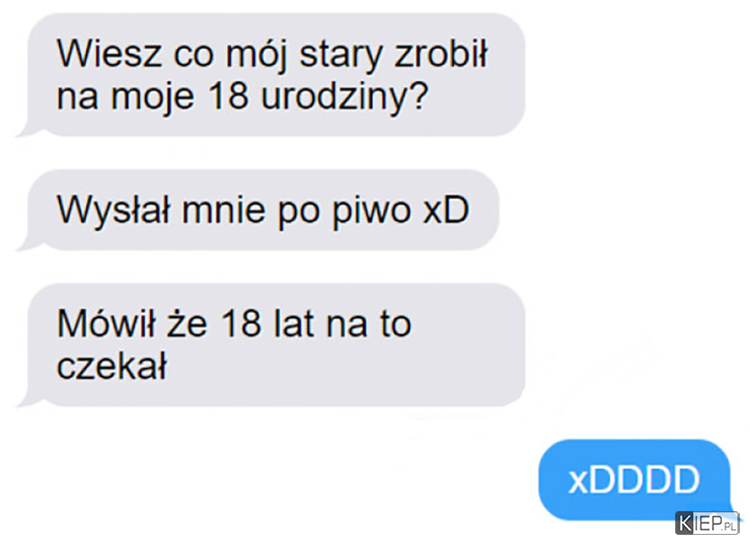Click the word 'Wiesz' opening the chat
The width and height of the screenshot is (750, 545).
point(109,53)
